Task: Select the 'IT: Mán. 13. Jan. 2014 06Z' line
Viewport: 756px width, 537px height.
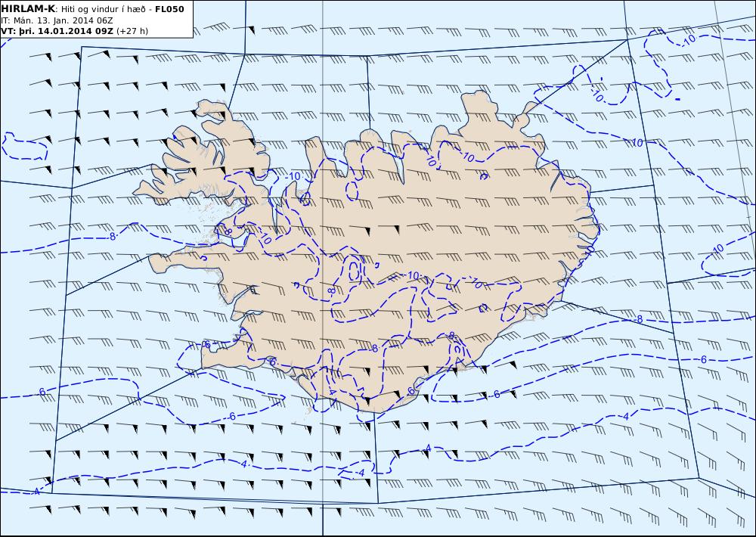Action: click(57, 20)
